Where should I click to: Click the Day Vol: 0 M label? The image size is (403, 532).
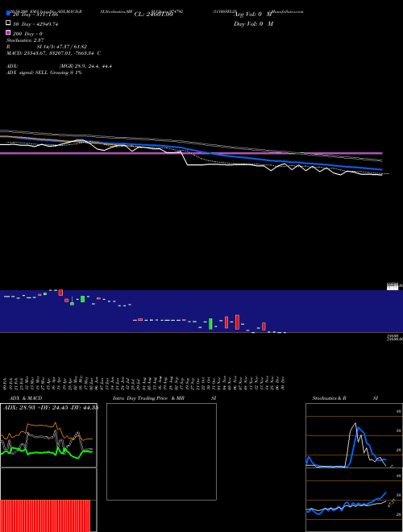(x=253, y=24)
